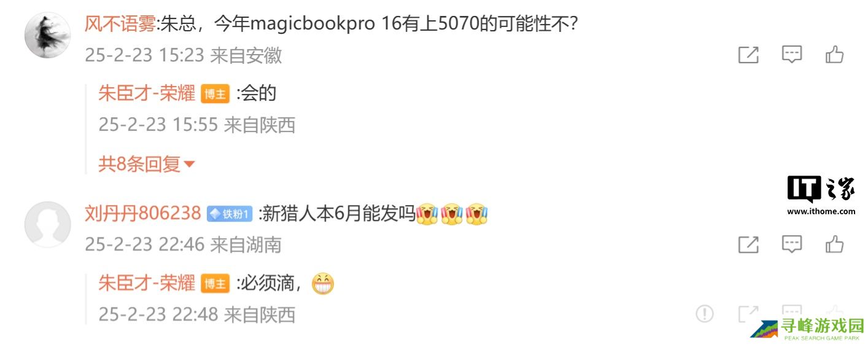Click the 博主 badge beside the 会的 reply
868x345 pixels.
click(215, 94)
